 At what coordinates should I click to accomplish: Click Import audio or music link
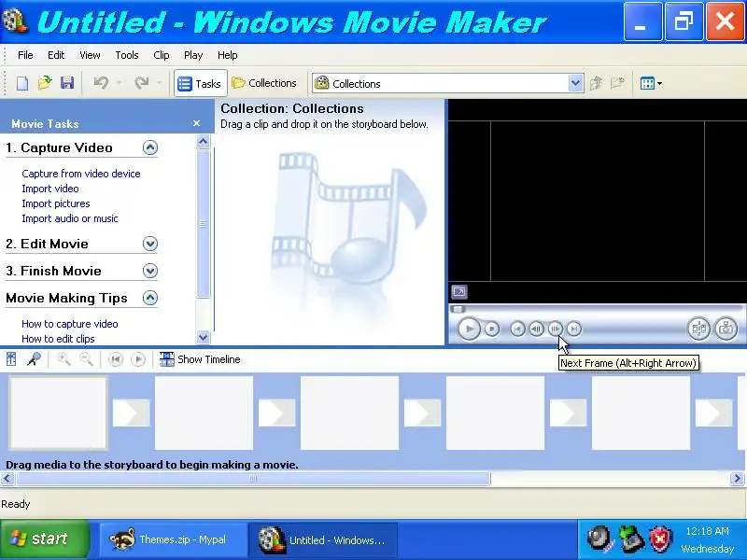[69, 218]
